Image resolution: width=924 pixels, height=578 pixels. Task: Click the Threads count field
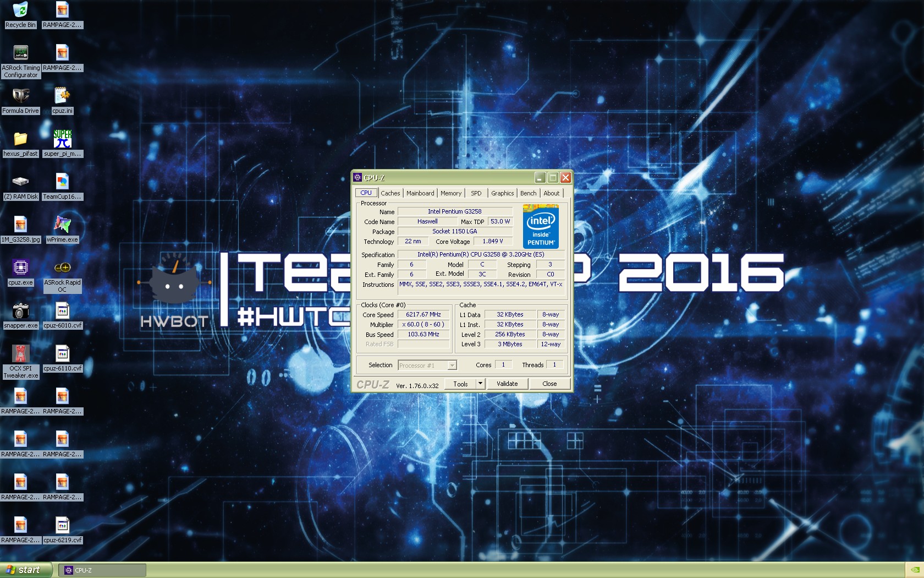click(554, 364)
